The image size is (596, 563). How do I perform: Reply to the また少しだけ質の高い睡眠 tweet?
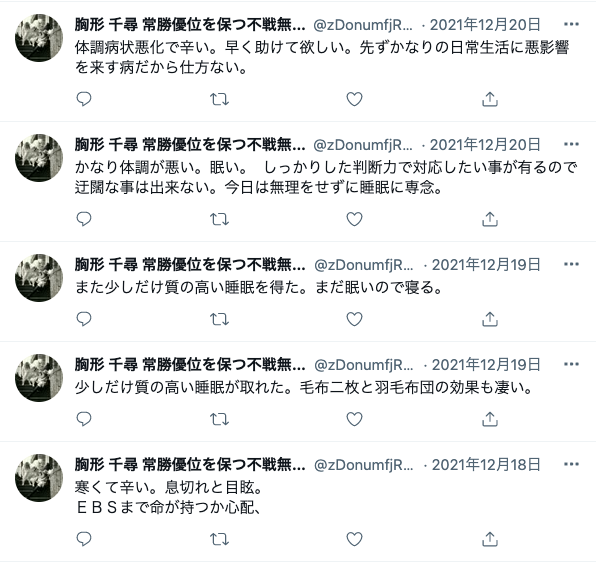(84, 319)
